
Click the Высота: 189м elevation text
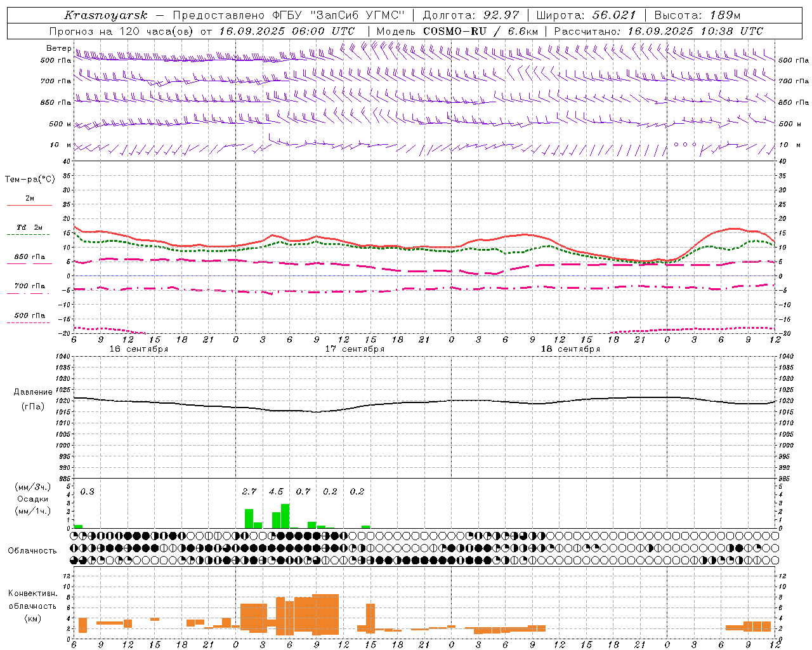(697, 15)
